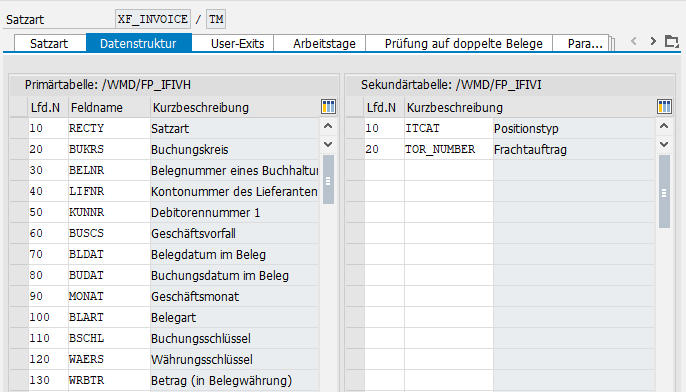The image size is (686, 392).
Task: Click Kontonummer des Lieferanten description
Action: (234, 191)
